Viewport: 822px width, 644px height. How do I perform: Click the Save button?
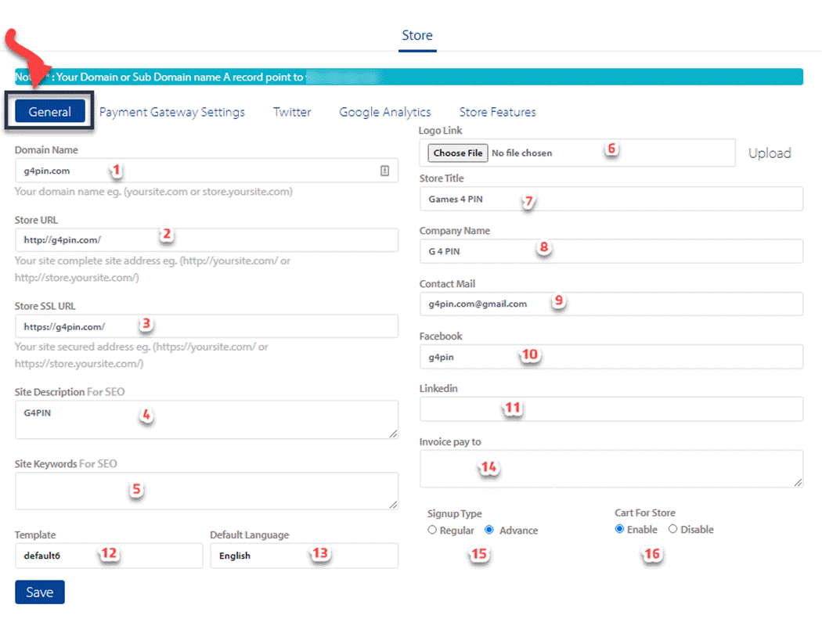coord(40,592)
